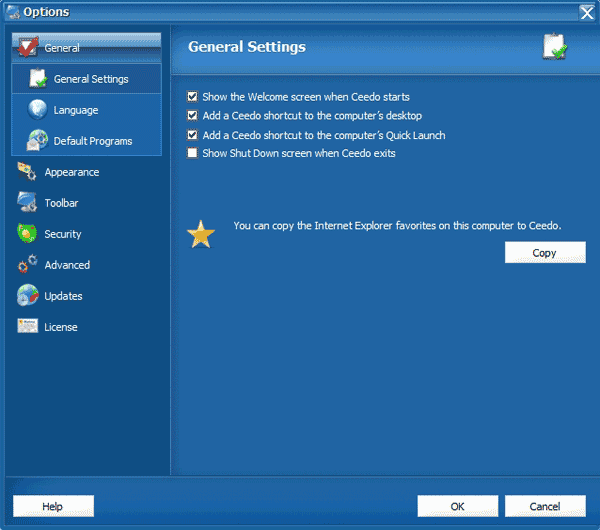Click the Security green shield icon
This screenshot has width=600, height=530.
[x=27, y=233]
